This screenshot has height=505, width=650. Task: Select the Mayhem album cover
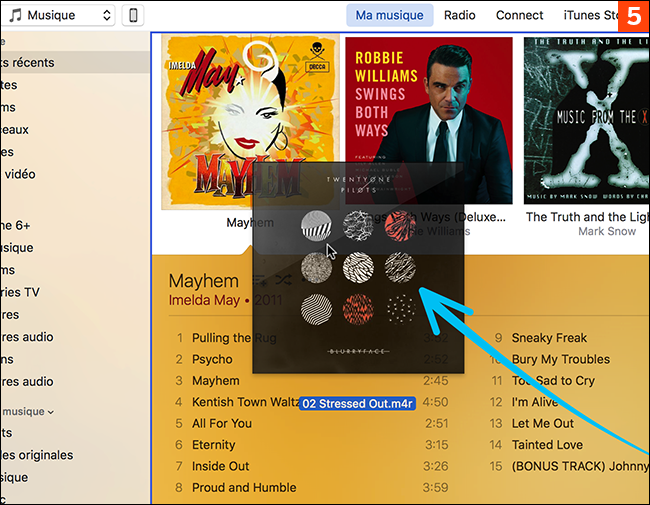[248, 122]
